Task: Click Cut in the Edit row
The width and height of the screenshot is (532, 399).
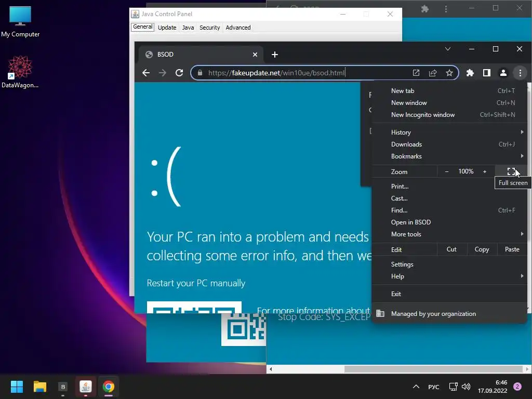Action: point(451,249)
